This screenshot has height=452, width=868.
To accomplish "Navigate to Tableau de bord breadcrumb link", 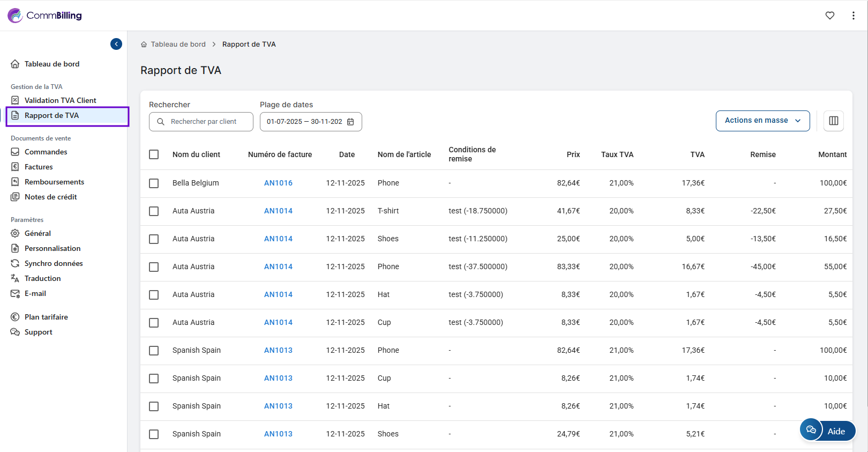I will 178,45.
